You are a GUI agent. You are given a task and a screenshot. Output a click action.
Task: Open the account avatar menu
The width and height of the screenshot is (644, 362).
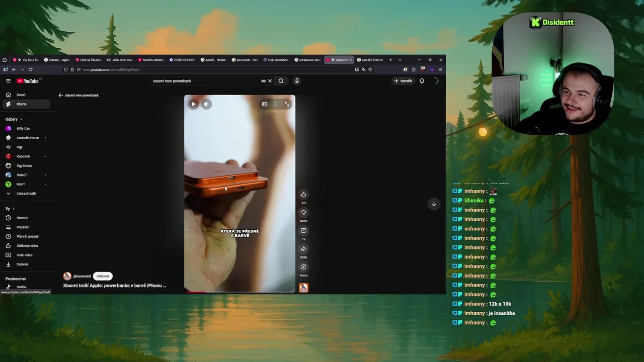click(436, 80)
